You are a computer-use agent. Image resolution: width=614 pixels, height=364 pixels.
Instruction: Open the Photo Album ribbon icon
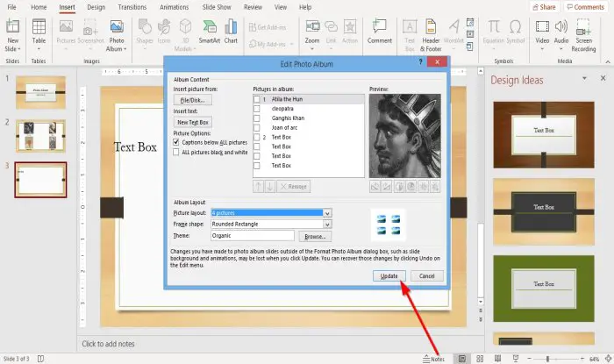(x=117, y=35)
